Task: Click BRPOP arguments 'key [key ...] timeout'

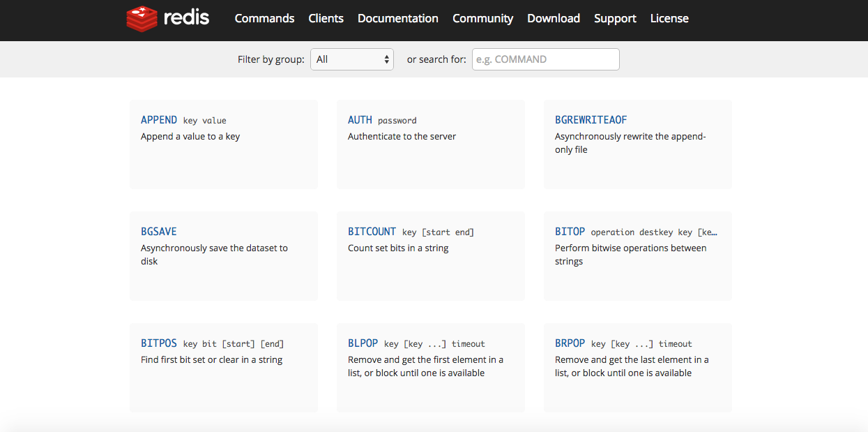Action: [x=641, y=344]
